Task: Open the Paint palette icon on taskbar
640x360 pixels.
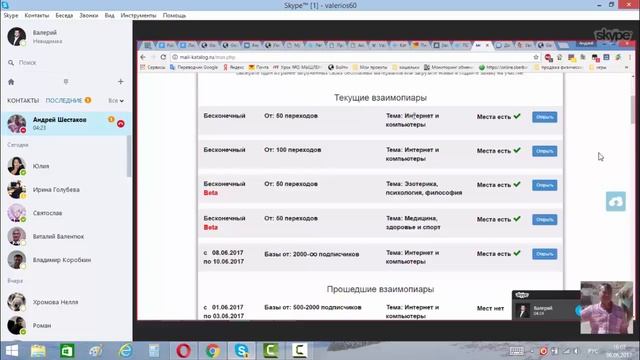Action: pyautogui.click(x=96, y=351)
